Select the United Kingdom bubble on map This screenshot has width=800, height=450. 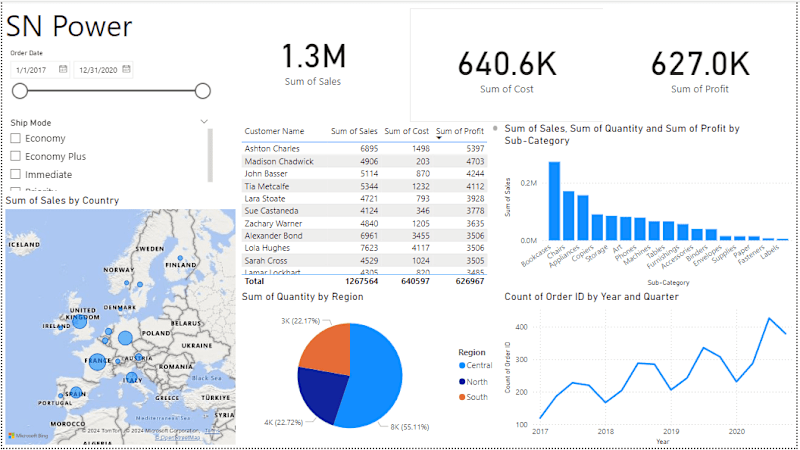(x=80, y=321)
